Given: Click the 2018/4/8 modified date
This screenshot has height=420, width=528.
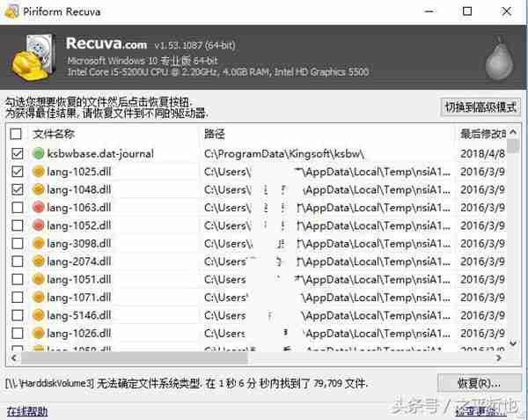Looking at the screenshot, I should coord(482,153).
